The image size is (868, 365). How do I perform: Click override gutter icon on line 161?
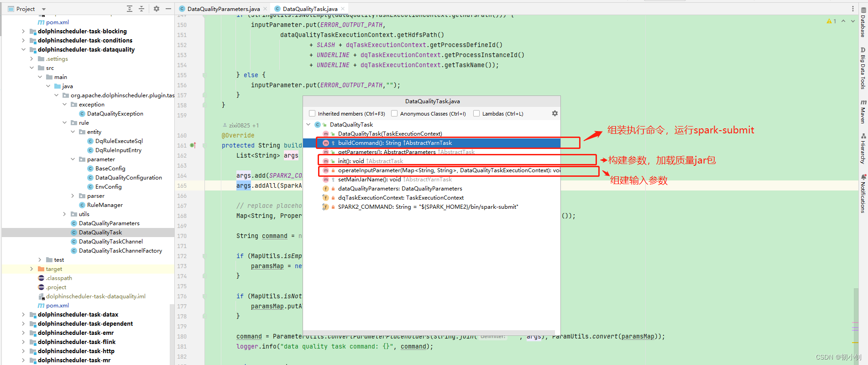pyautogui.click(x=193, y=145)
